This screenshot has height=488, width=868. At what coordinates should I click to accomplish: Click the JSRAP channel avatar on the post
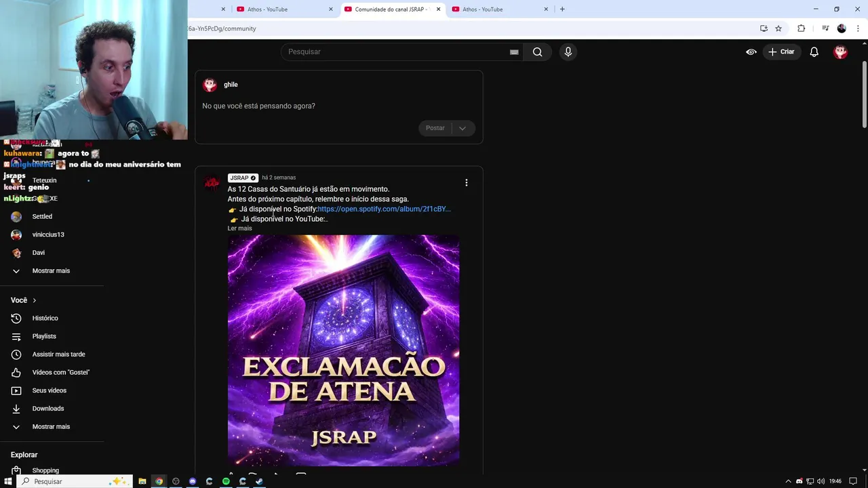pyautogui.click(x=212, y=182)
